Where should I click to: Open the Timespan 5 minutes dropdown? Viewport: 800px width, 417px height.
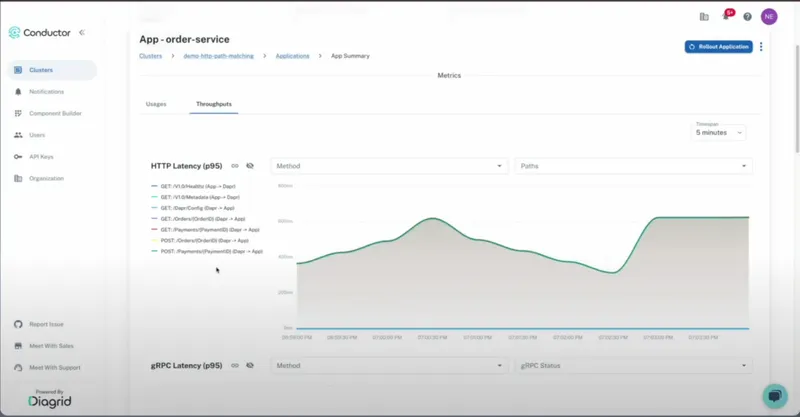[x=719, y=132]
